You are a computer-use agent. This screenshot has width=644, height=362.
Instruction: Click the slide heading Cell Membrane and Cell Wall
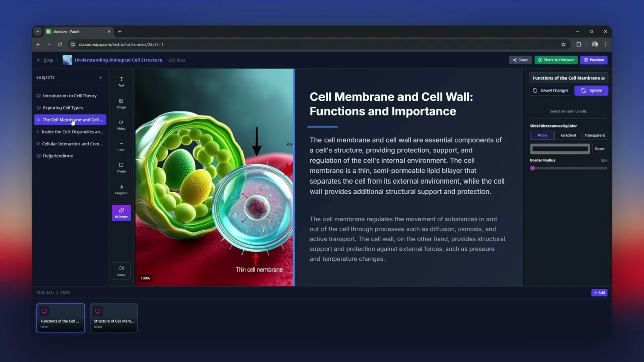pyautogui.click(x=391, y=104)
